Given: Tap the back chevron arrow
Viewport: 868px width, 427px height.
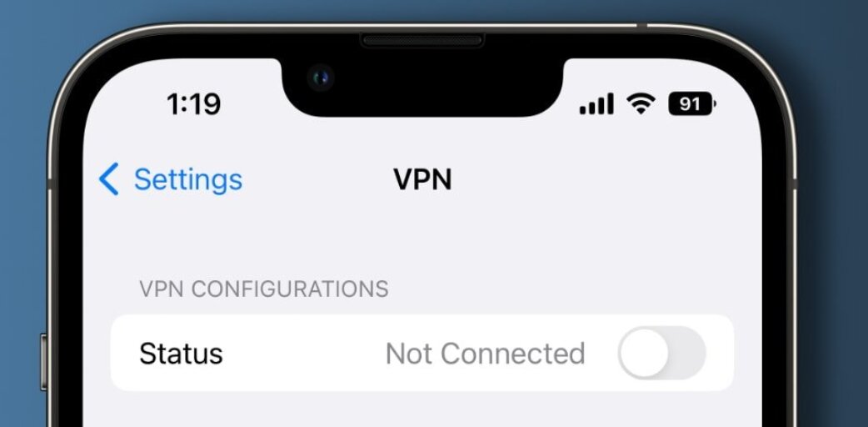Looking at the screenshot, I should pyautogui.click(x=108, y=179).
